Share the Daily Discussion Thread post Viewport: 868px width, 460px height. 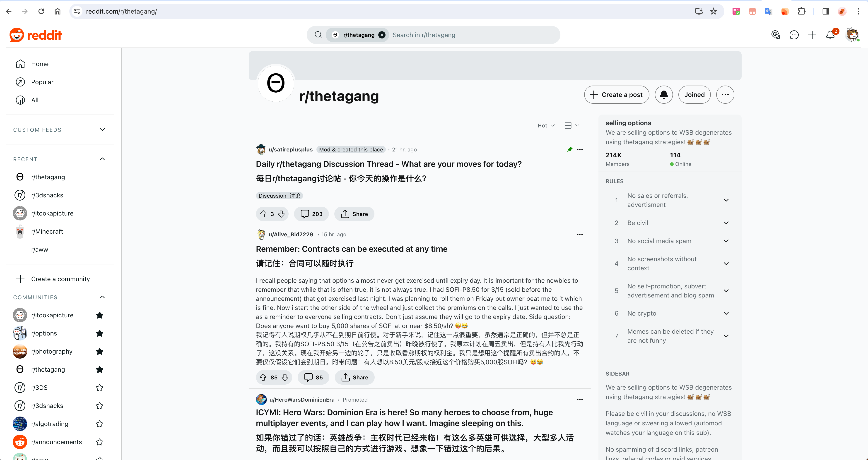[354, 214]
